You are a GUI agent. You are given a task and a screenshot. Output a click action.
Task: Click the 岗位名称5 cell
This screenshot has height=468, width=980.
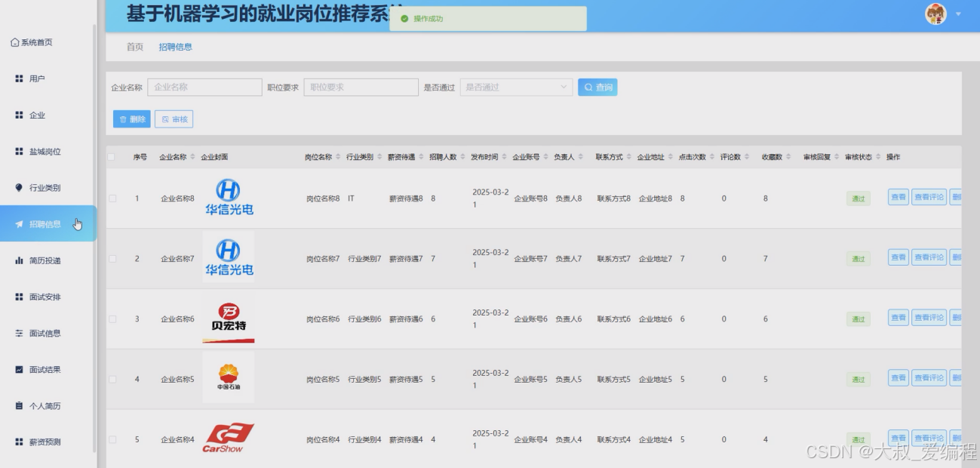click(323, 379)
